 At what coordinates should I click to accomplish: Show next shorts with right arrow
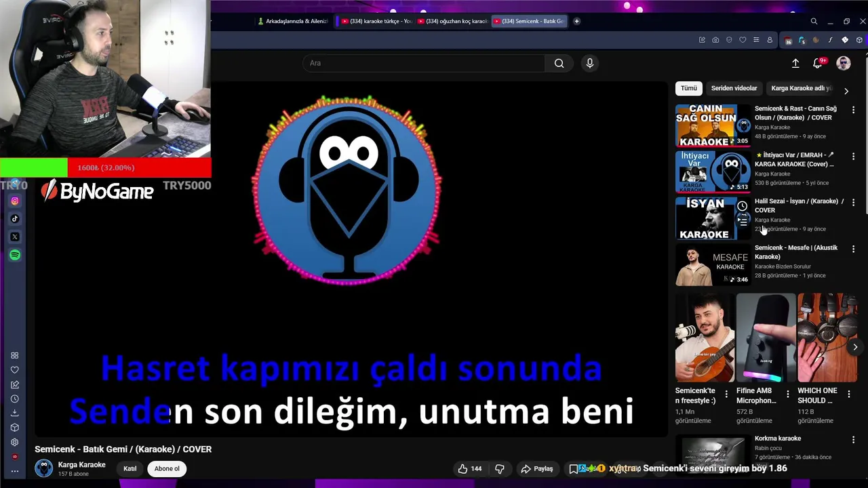[x=855, y=347]
